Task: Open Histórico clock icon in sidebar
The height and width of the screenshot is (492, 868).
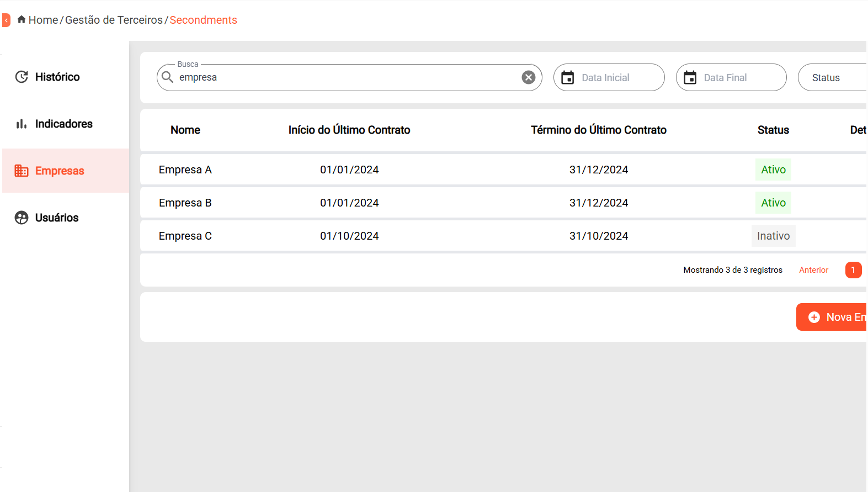Action: tap(22, 77)
